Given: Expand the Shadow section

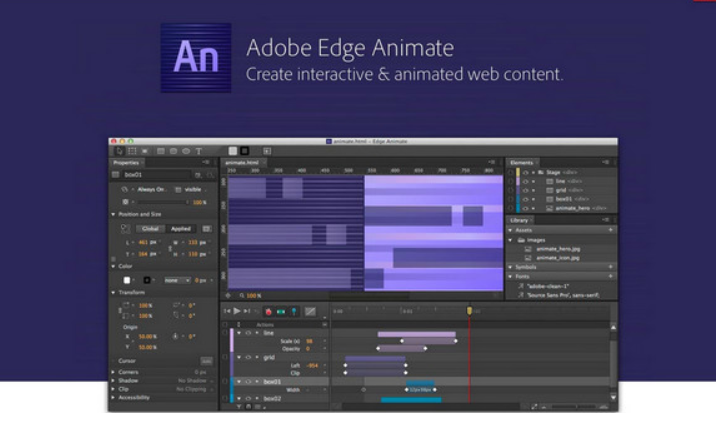Looking at the screenshot, I should coord(113,380).
